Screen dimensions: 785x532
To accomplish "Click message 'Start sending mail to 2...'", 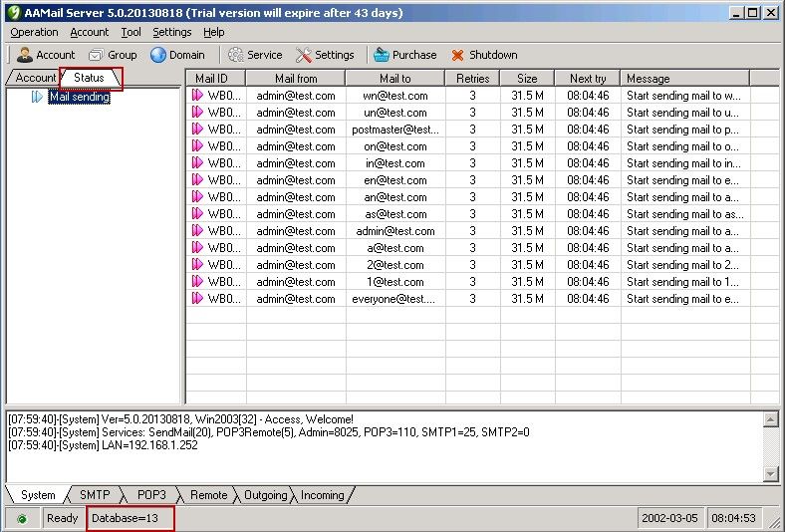I will 682,265.
